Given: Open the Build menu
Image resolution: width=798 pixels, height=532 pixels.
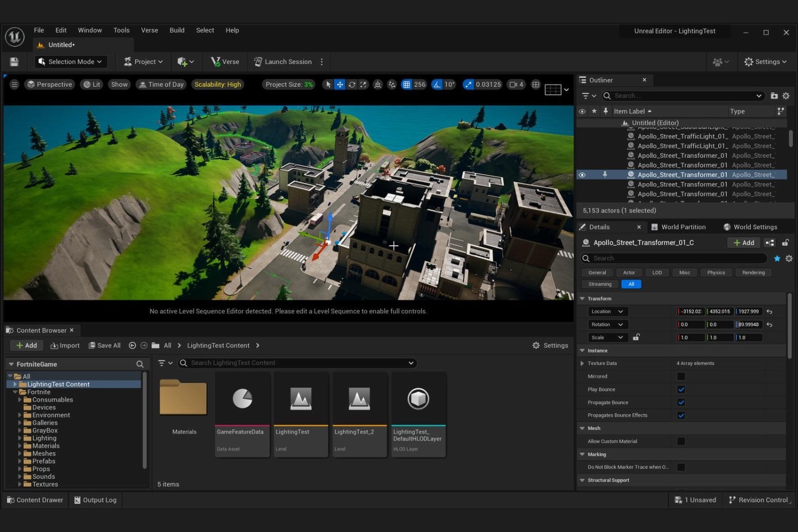Looking at the screenshot, I should pyautogui.click(x=177, y=30).
